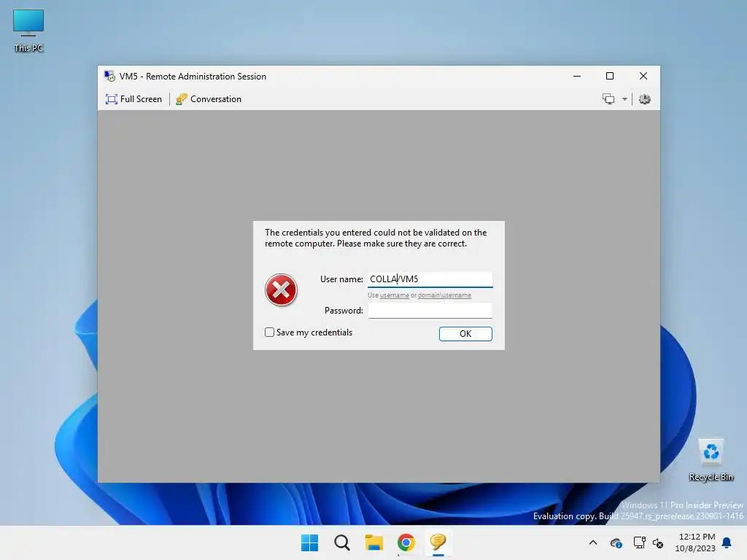
Task: Open the notification bell
Action: pos(727,542)
